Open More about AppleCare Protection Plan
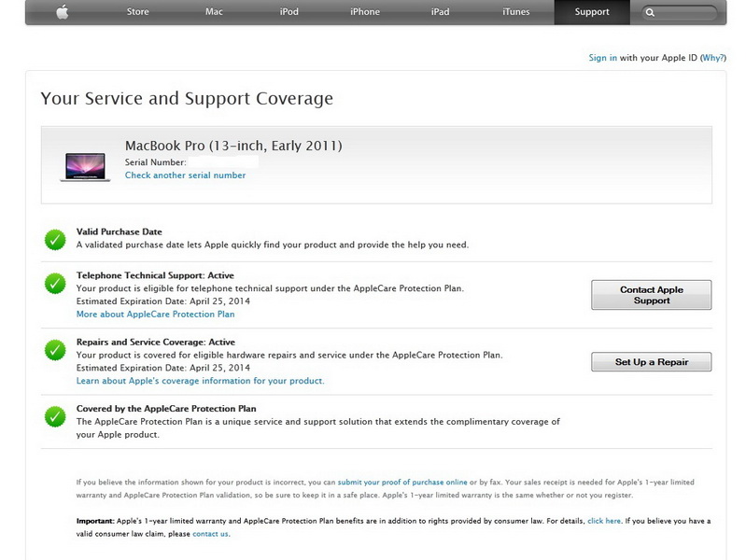 tap(156, 314)
